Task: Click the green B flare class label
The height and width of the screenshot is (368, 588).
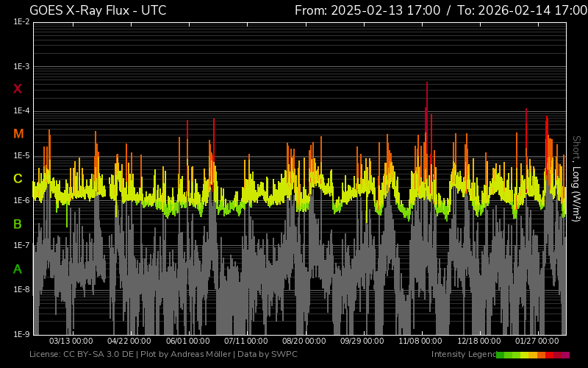Action: pyautogui.click(x=18, y=224)
